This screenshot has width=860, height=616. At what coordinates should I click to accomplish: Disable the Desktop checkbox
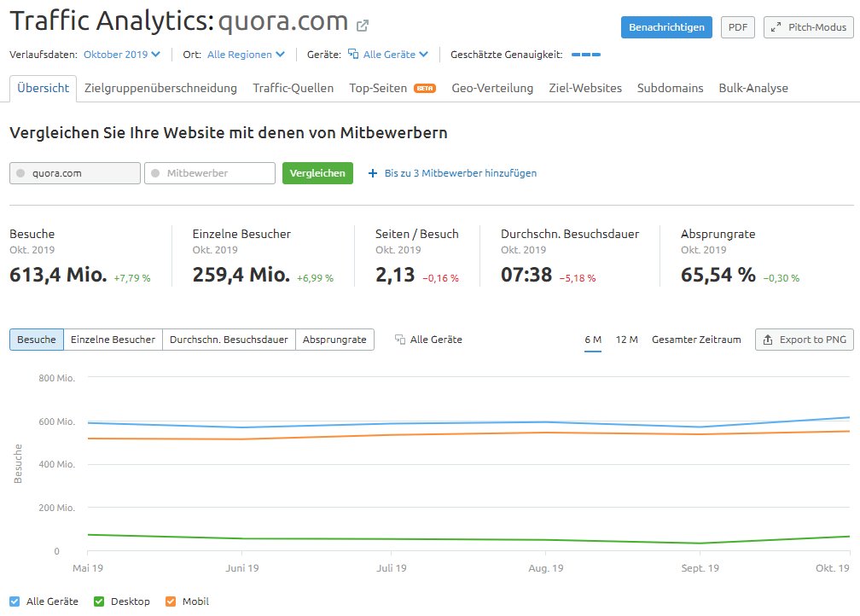click(98, 601)
